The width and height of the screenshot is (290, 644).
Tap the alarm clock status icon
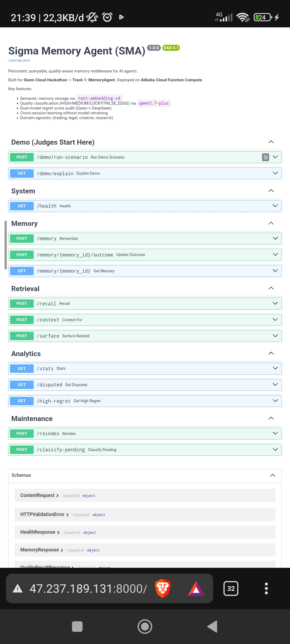pyautogui.click(x=107, y=17)
